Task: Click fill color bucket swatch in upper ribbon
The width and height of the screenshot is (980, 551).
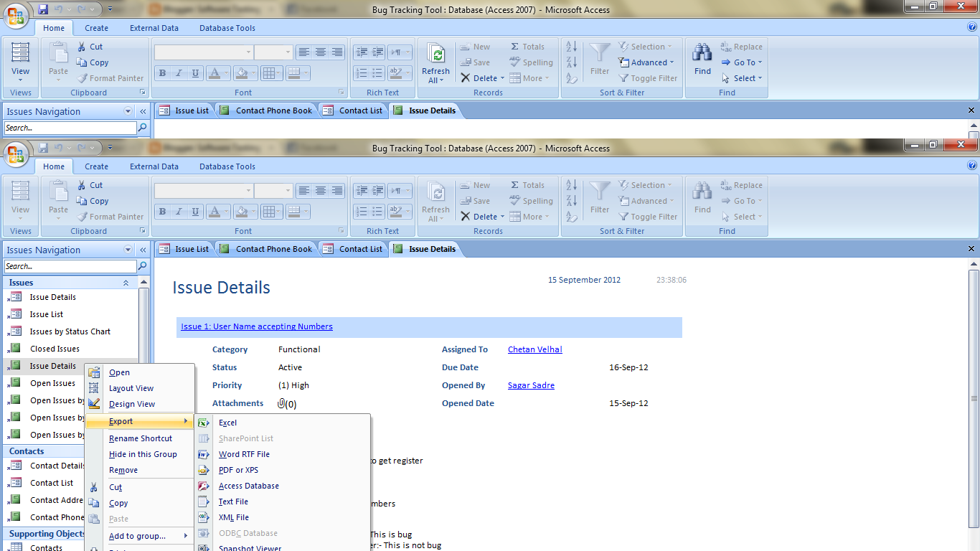Action: coord(241,73)
